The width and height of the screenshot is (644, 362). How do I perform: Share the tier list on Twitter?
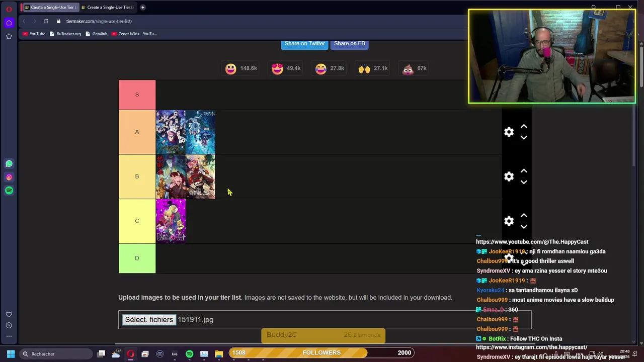point(304,44)
